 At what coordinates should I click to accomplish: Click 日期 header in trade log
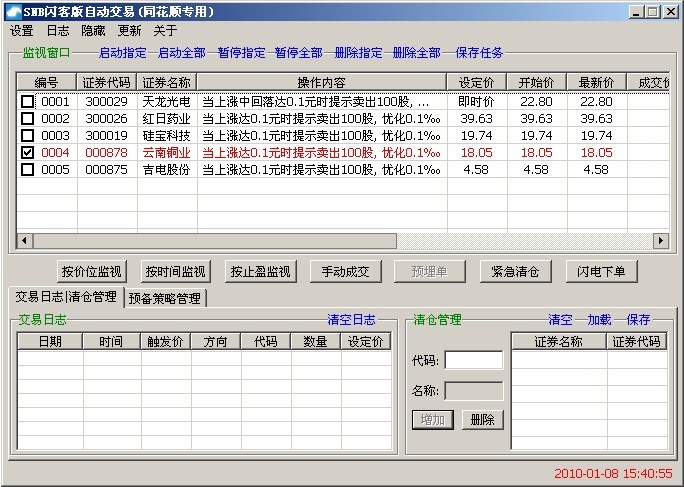click(50, 341)
